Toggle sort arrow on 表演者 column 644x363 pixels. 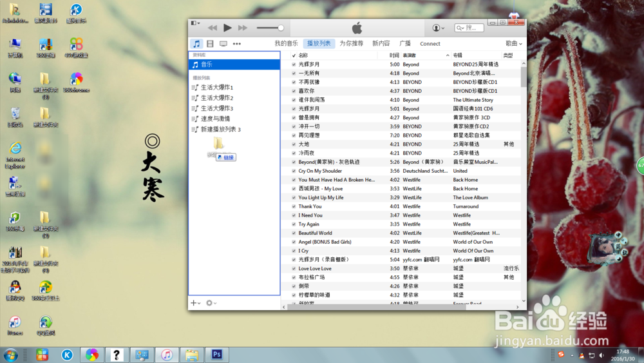(x=448, y=55)
